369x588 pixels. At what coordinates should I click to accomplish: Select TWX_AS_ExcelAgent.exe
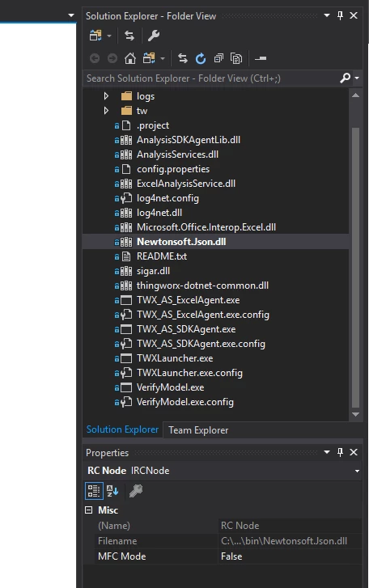[188, 300]
